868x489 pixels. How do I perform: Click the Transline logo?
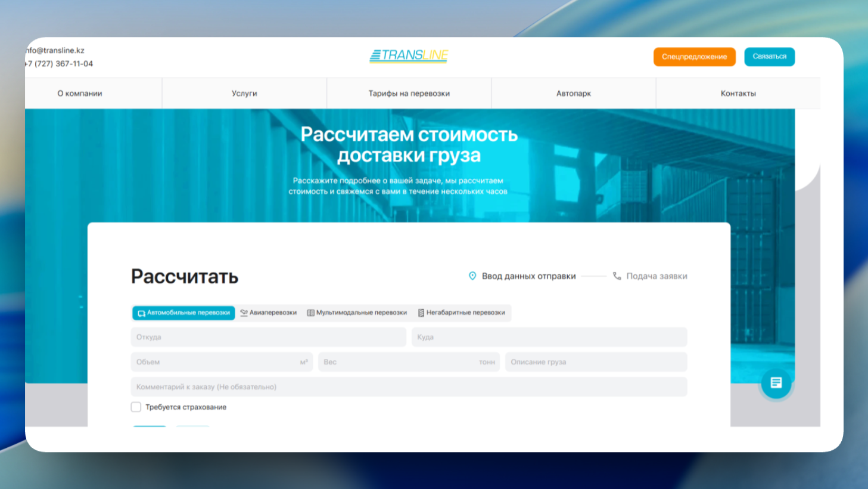(x=409, y=56)
